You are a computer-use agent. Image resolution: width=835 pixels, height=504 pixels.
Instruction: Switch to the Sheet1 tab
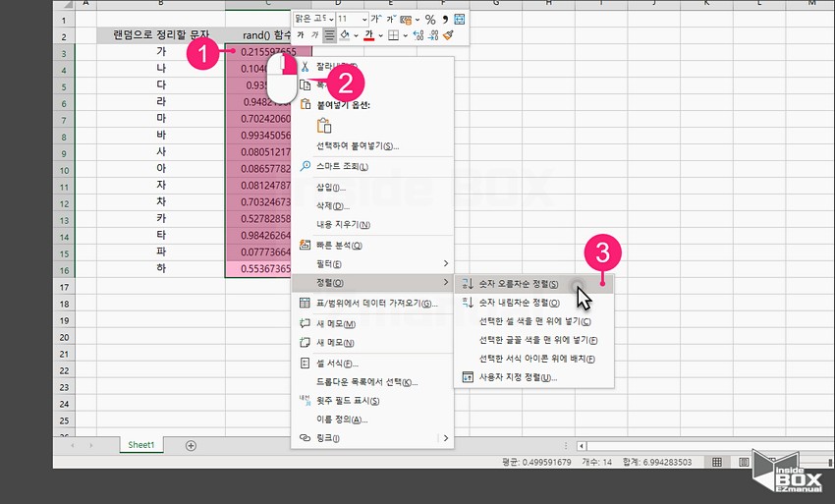[x=141, y=445]
